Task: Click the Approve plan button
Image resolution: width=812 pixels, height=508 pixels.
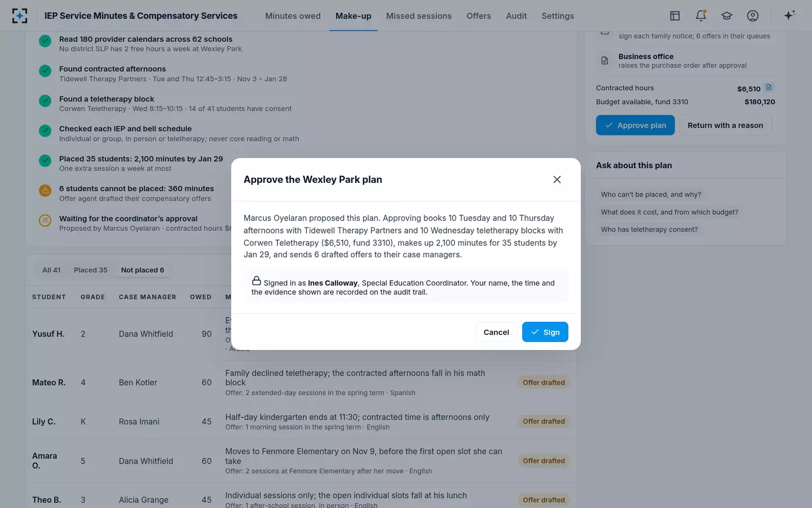Action: pyautogui.click(x=635, y=125)
